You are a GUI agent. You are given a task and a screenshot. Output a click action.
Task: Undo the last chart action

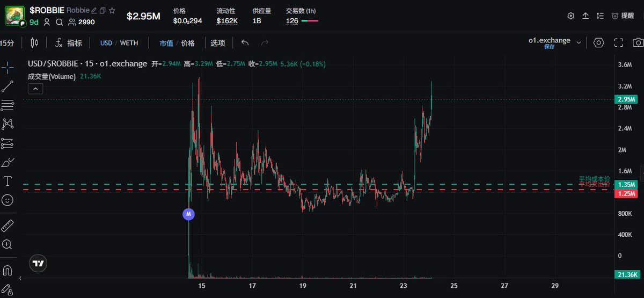coord(245,43)
